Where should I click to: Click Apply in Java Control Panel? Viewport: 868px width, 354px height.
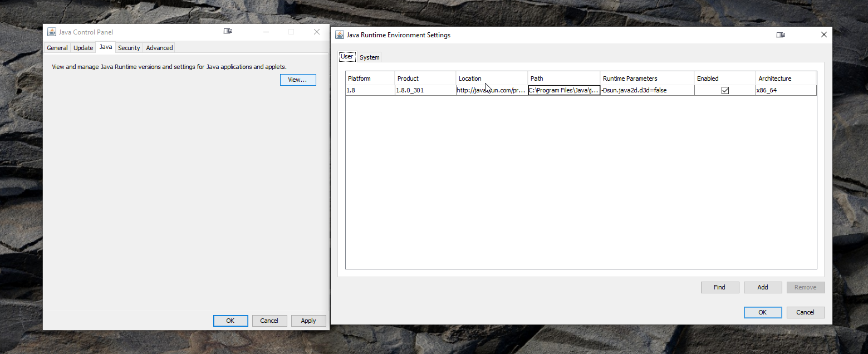coord(308,321)
